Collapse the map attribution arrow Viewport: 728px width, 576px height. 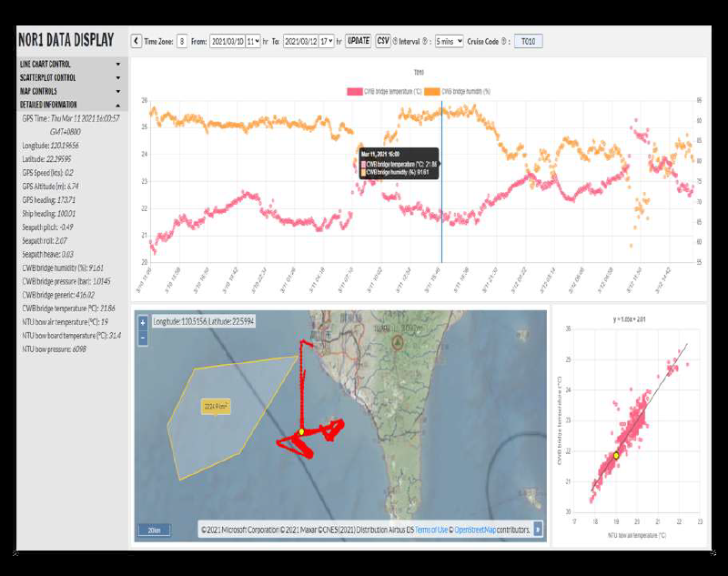click(x=538, y=529)
